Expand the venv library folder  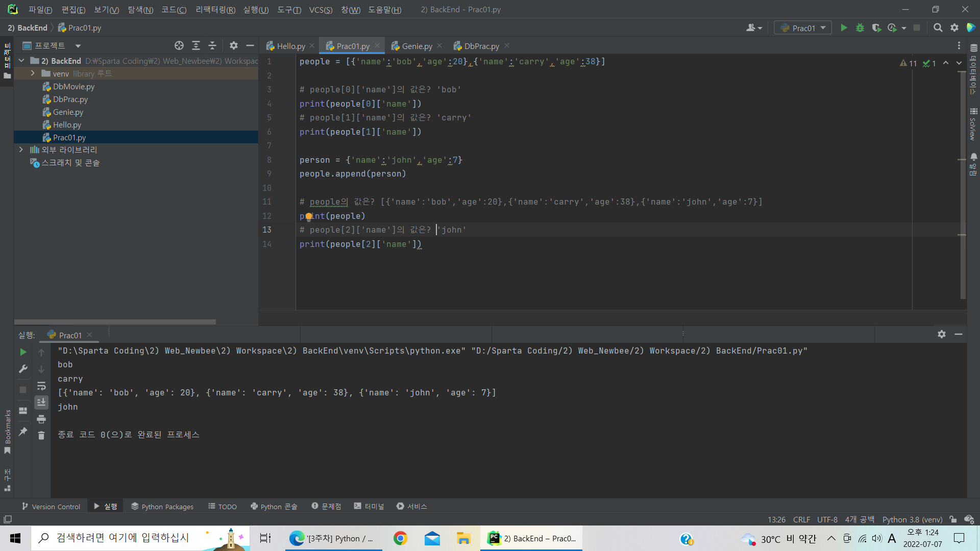click(33, 73)
